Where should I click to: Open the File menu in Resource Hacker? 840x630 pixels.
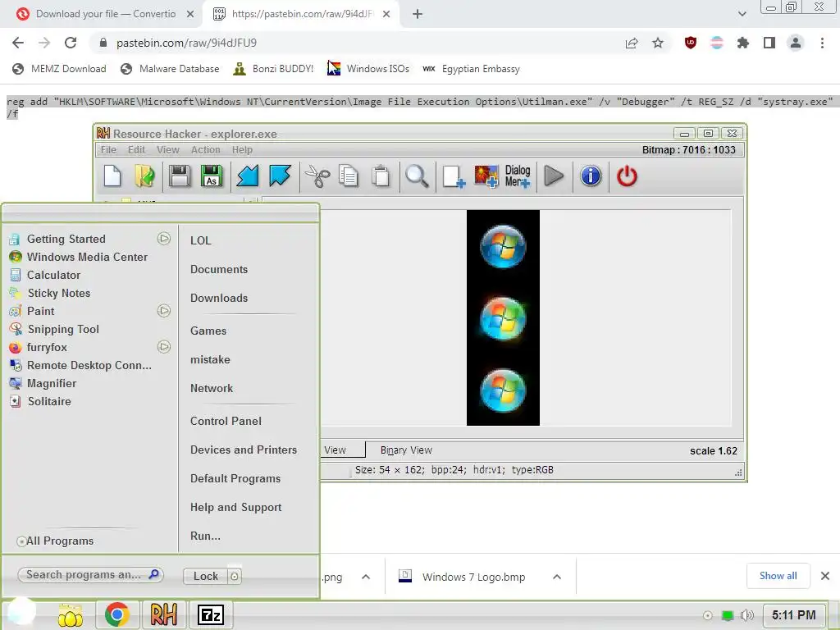coord(108,150)
